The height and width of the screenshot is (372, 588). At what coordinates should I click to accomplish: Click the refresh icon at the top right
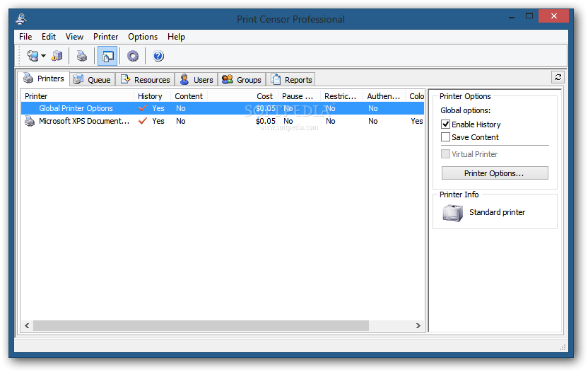point(558,77)
